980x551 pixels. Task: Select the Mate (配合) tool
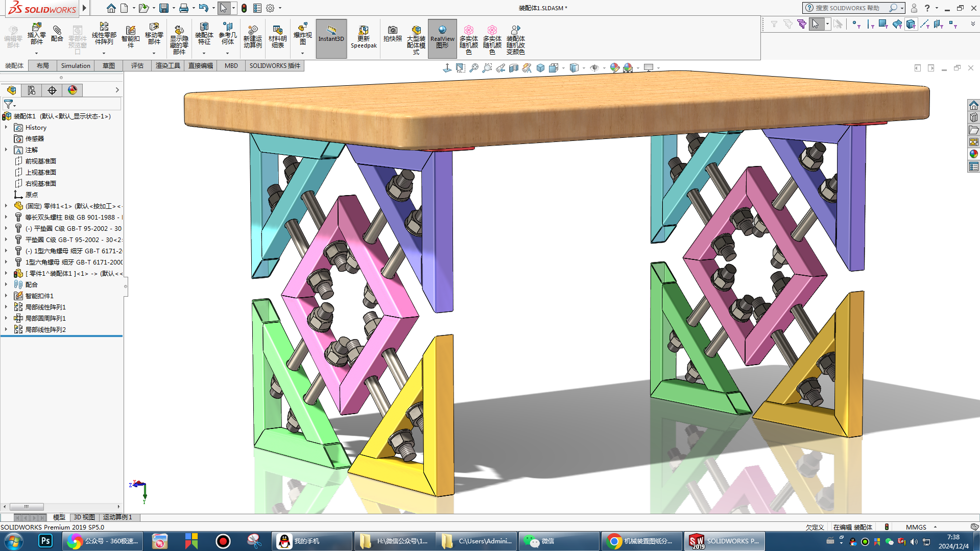click(57, 35)
